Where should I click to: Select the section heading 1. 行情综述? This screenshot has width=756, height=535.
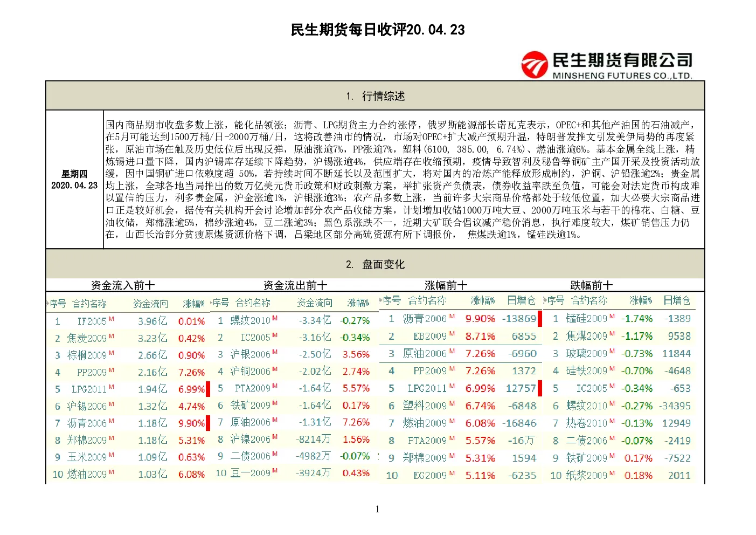point(376,96)
